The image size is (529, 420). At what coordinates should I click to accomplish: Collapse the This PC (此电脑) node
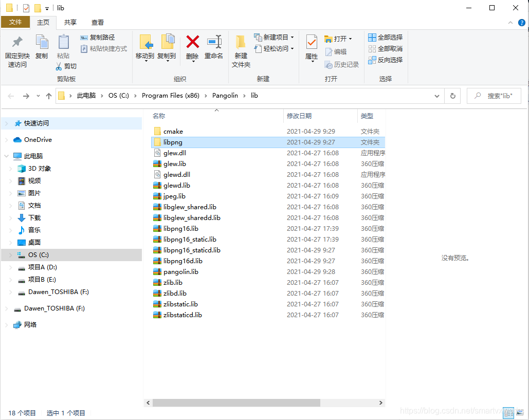[6, 156]
